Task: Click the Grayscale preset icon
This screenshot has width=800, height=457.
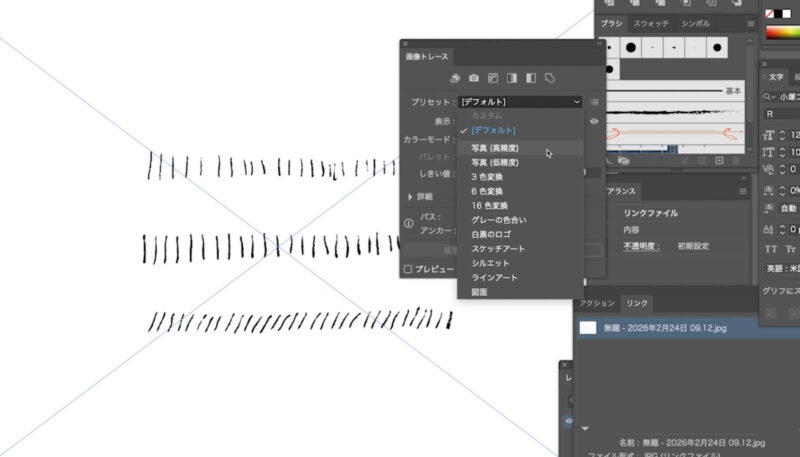Action: [511, 78]
